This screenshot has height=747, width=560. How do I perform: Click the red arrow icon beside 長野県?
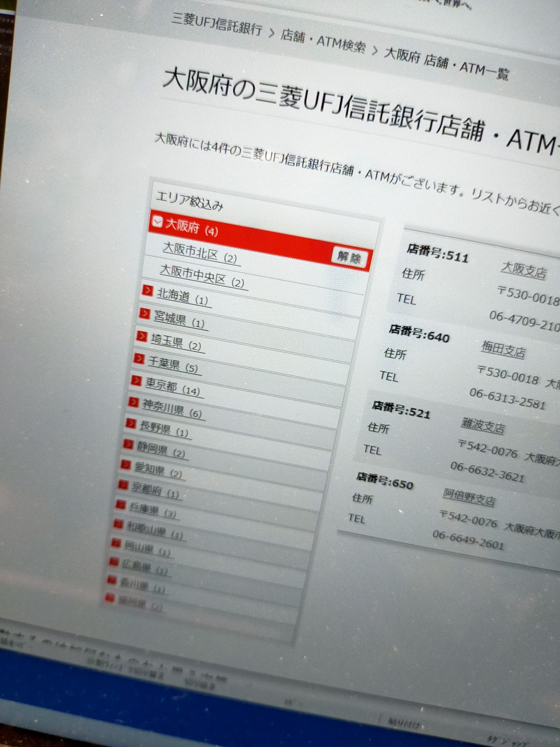pyautogui.click(x=131, y=423)
